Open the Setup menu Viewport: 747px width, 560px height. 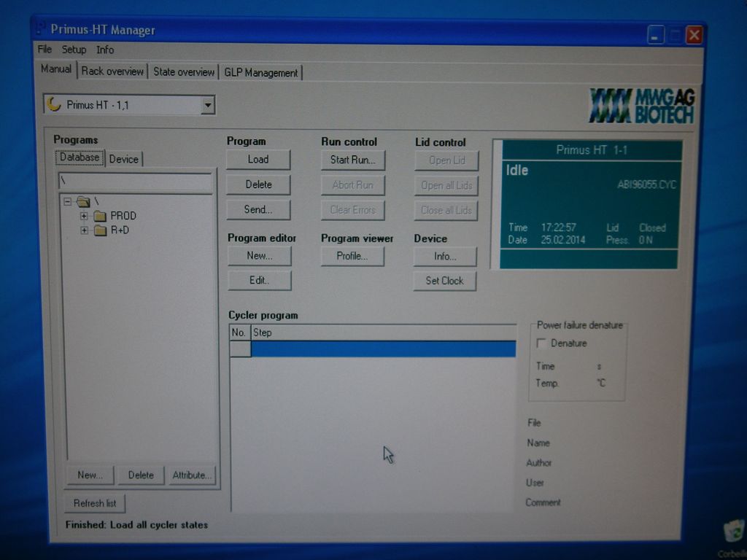click(74, 50)
